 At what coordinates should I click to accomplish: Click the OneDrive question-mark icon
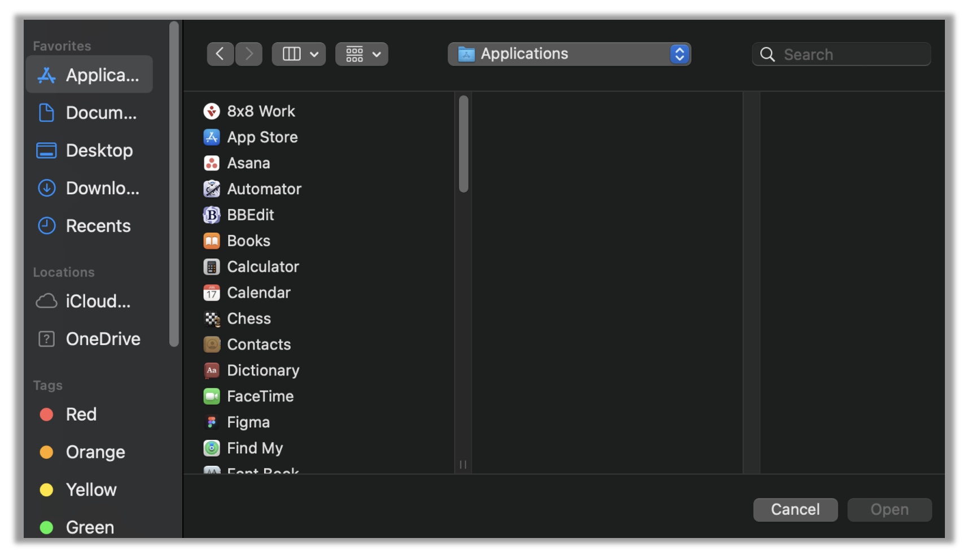tap(46, 339)
